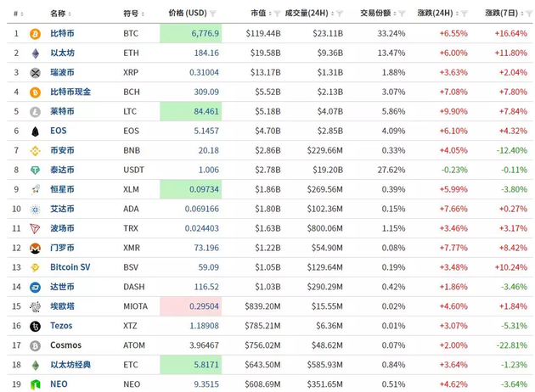The image size is (535, 392).
Task: Click market cap value $119.44B
Action: (263, 33)
